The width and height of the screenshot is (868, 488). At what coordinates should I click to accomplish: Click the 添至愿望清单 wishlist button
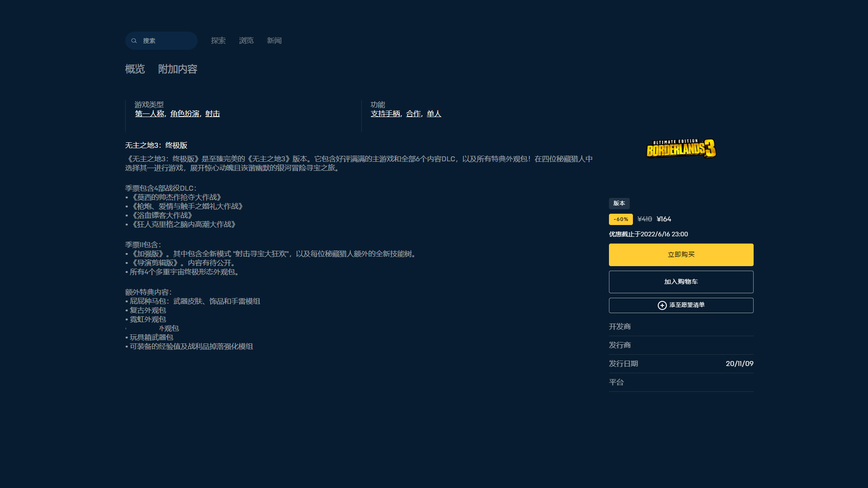[x=681, y=305]
